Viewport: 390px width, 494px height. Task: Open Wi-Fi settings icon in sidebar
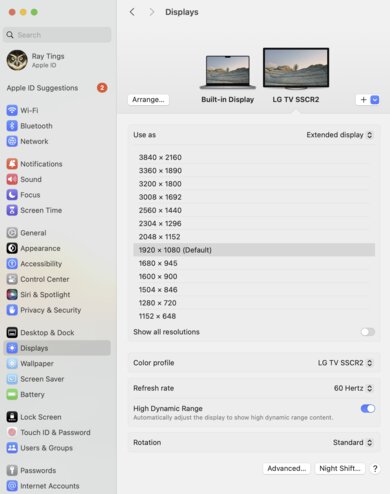click(12, 110)
